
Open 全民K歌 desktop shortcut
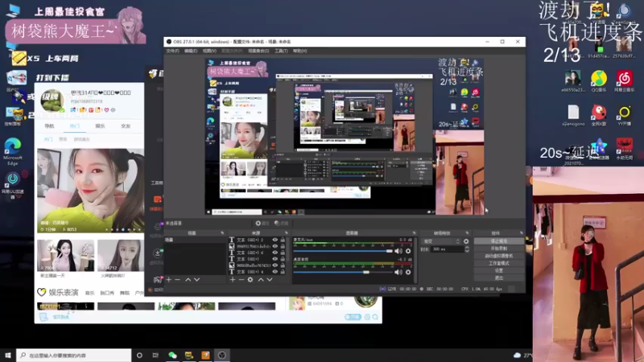[599, 115]
